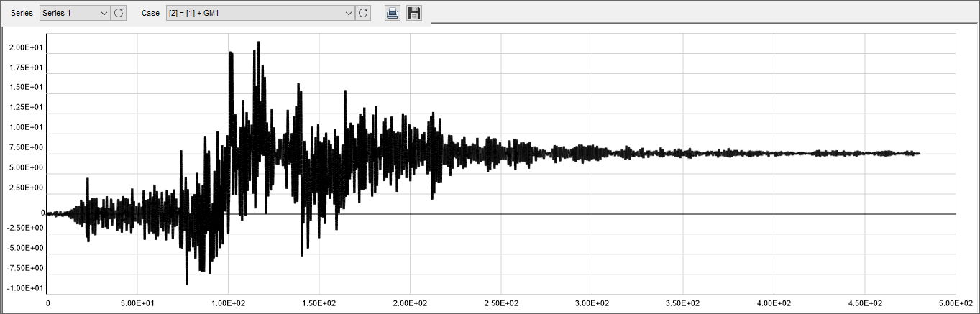The image size is (980, 314).
Task: Click the Case dropdown chevron arrow
Action: coord(349,13)
